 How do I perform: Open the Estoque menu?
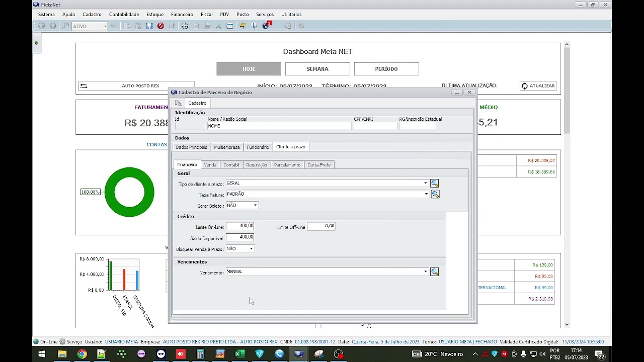(155, 15)
